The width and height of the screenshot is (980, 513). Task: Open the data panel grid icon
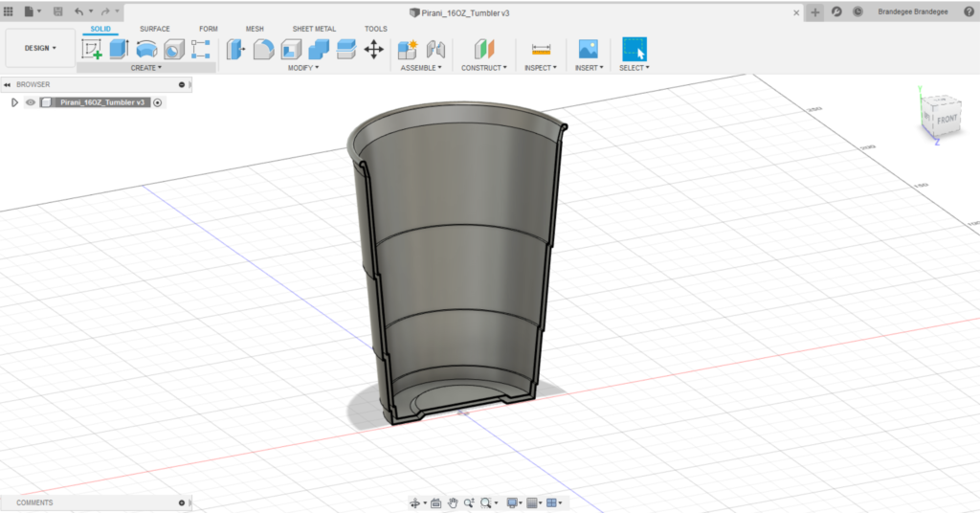pos(8,11)
